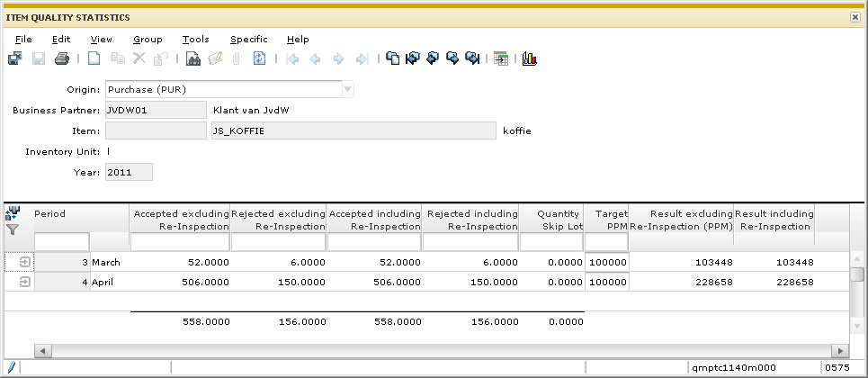The width and height of the screenshot is (868, 378).
Task: Click the sort columns icon above filter
Action: point(13,214)
